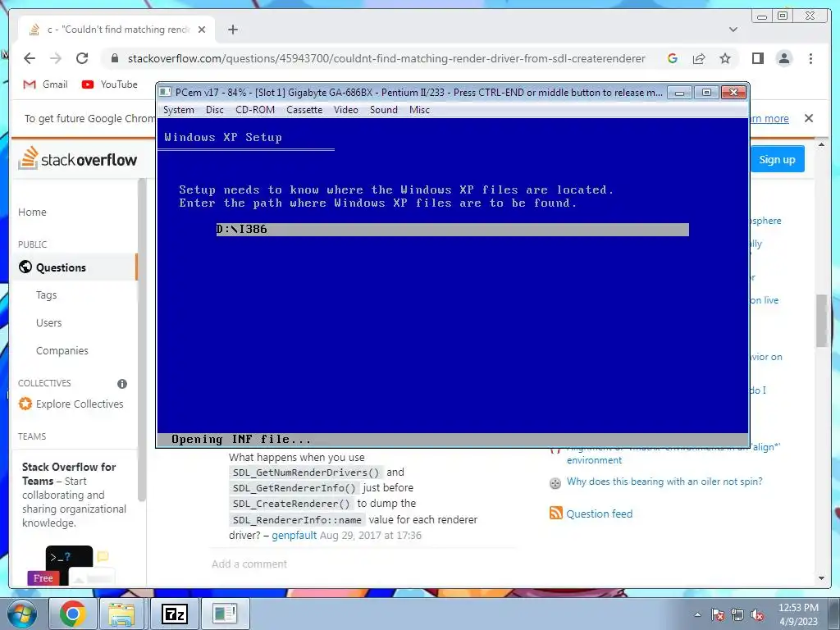The width and height of the screenshot is (840, 630).
Task: Click the Collectives info icon
Action: click(122, 384)
